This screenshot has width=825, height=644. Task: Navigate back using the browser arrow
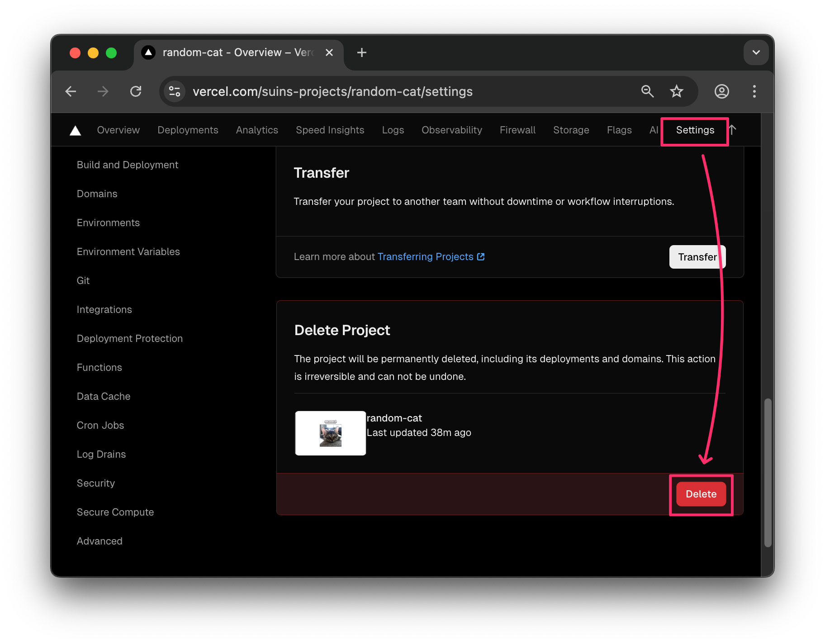click(71, 91)
